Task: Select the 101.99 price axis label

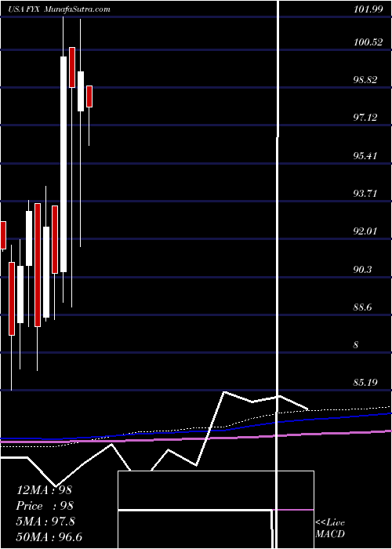Action: (x=368, y=9)
